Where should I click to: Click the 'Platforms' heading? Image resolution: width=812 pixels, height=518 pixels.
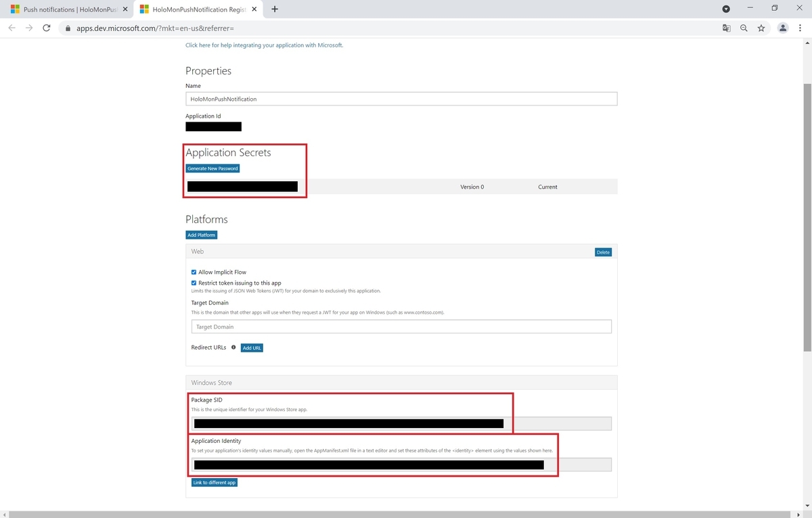pyautogui.click(x=206, y=220)
